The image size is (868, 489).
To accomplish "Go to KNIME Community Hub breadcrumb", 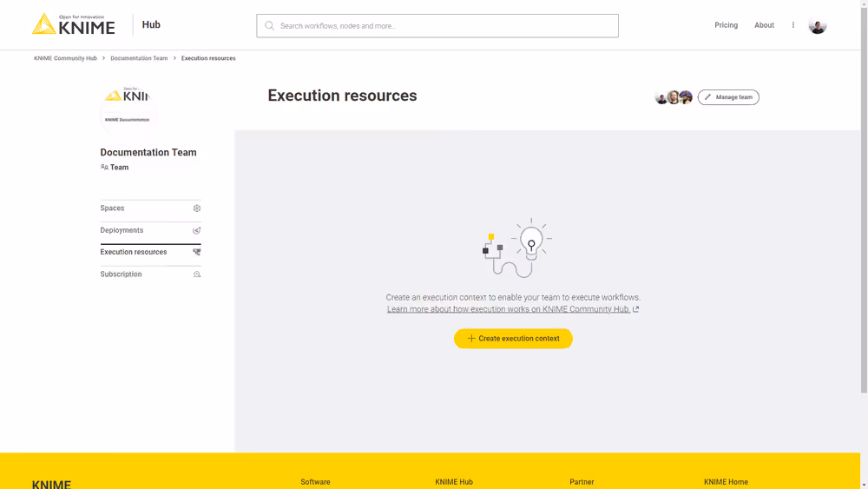I will tap(65, 58).
